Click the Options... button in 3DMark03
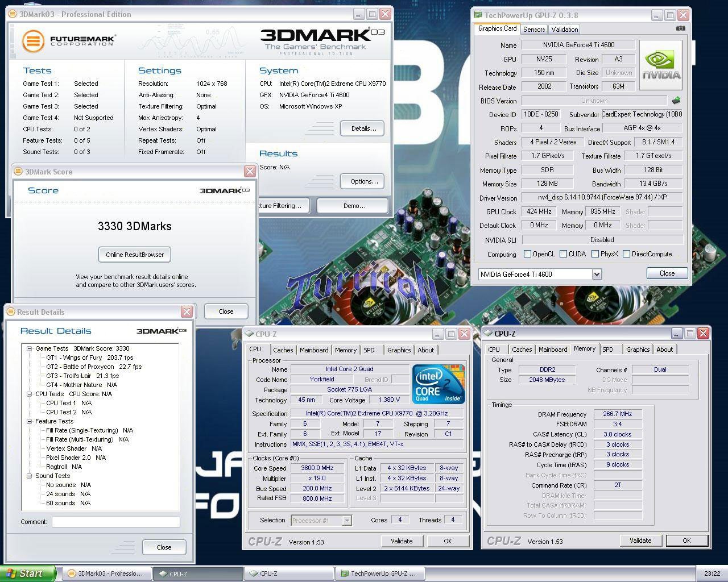728x582 pixels. (362, 181)
